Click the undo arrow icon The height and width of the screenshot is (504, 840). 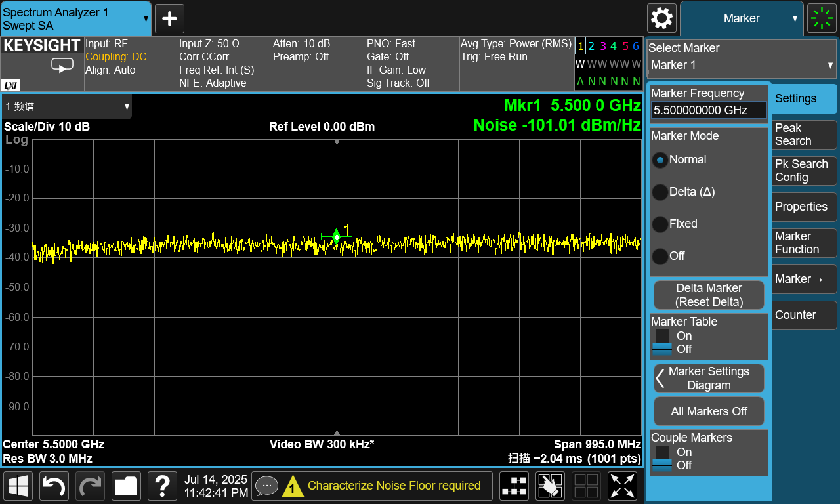(x=54, y=486)
